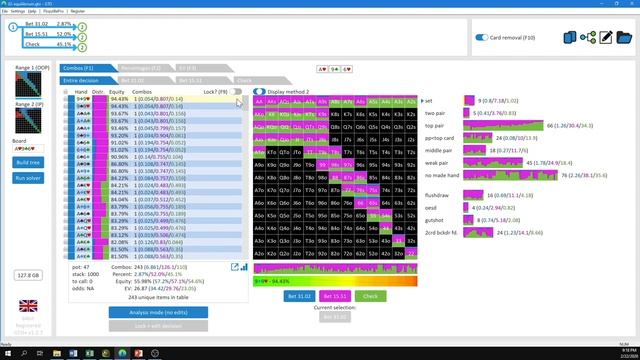Open Excel from taskbar
Viewport: 640px width, 360px height.
[89, 353]
